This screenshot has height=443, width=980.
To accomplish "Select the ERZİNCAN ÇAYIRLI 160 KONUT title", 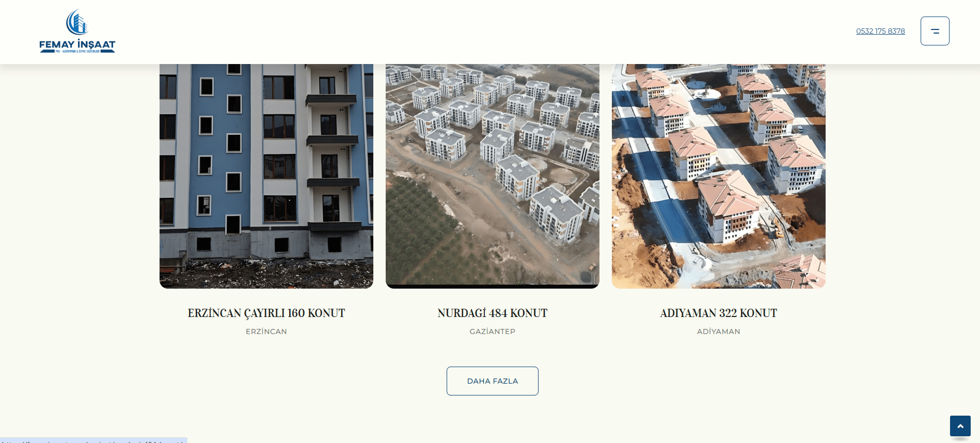I will click(x=266, y=313).
